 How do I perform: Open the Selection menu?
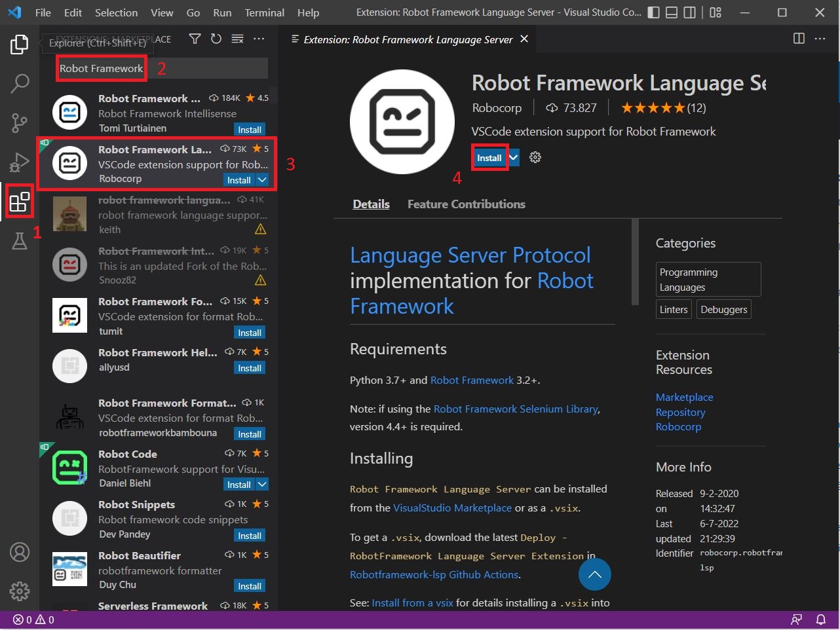pyautogui.click(x=116, y=12)
